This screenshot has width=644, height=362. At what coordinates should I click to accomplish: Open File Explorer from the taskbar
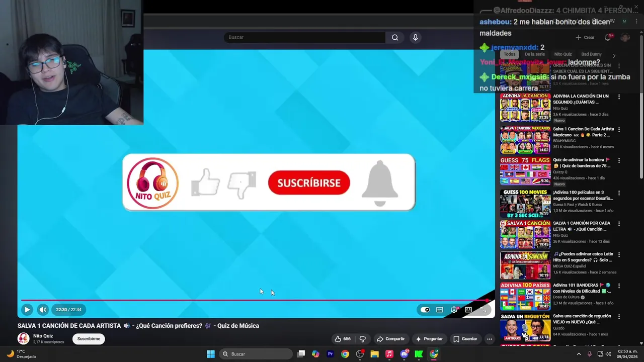[374, 354]
